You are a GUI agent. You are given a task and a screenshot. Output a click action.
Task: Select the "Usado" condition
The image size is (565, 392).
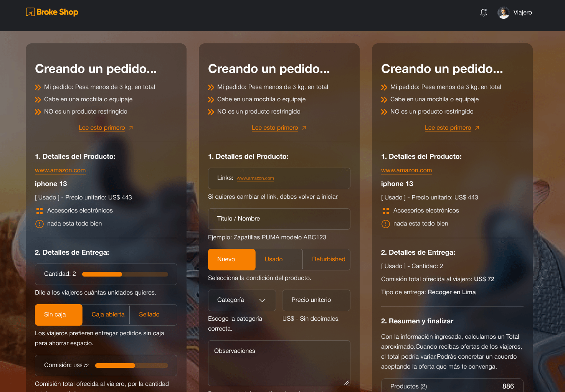coord(273,259)
